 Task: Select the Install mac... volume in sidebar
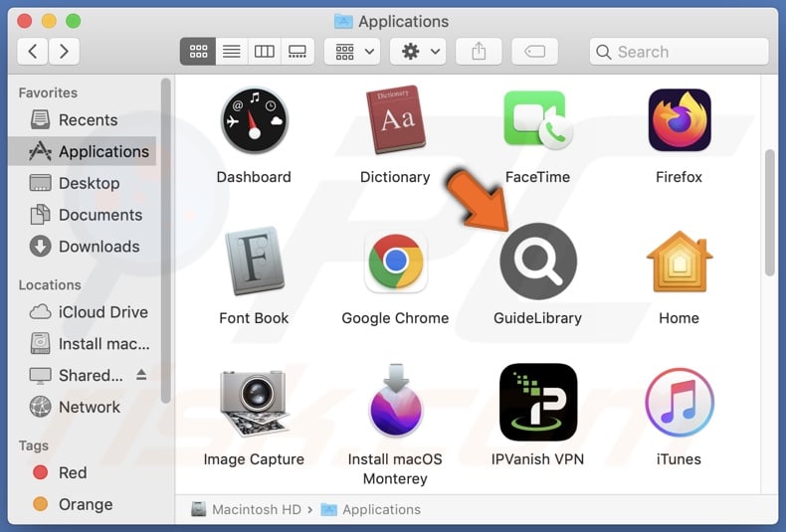click(83, 344)
